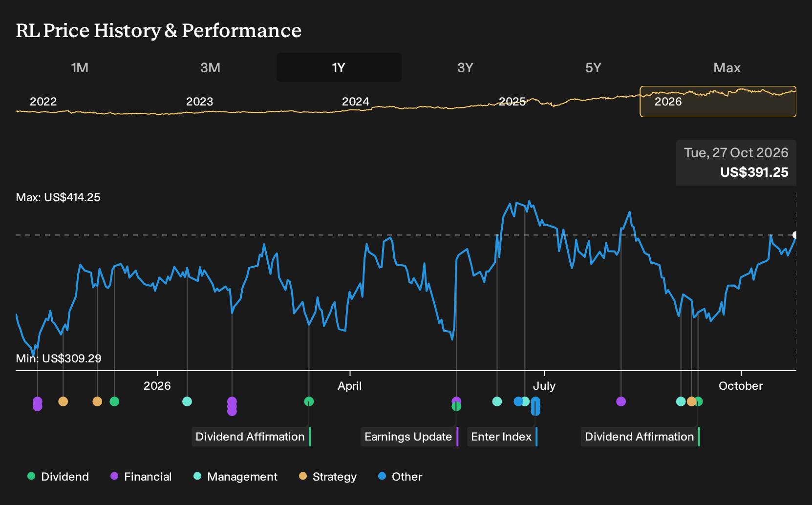Open the Enter Index event label
This screenshot has width=812, height=505.
click(502, 437)
